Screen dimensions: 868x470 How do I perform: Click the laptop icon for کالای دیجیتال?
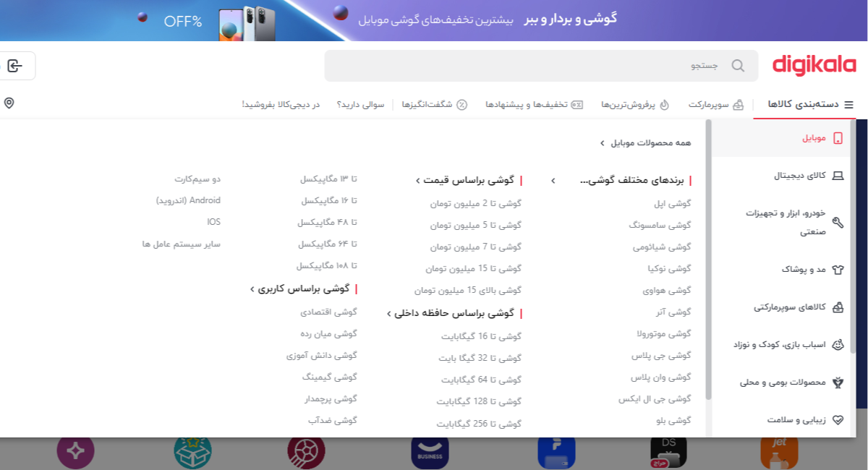pos(838,176)
